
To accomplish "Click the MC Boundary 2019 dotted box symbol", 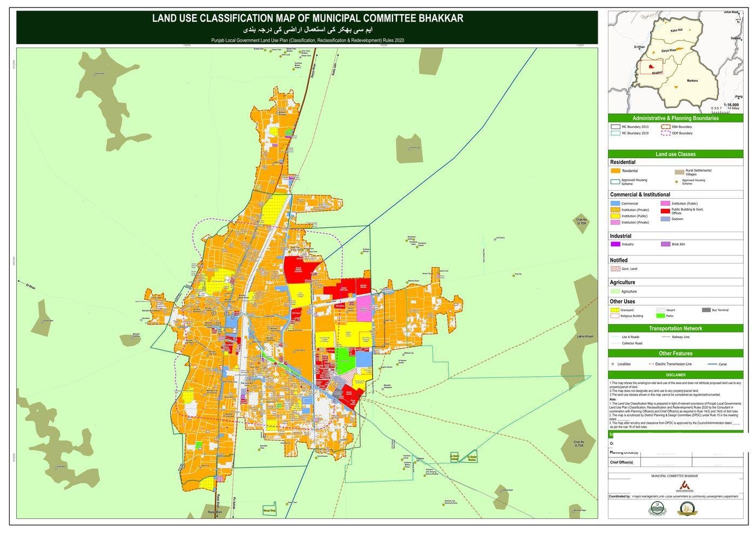I will pos(615,133).
